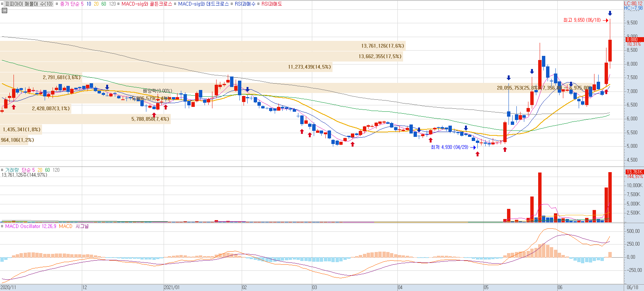Click the 최고 9,650 (06/18) high annotation
Image resolution: width=644 pixels, height=291 pixels.
[582, 20]
